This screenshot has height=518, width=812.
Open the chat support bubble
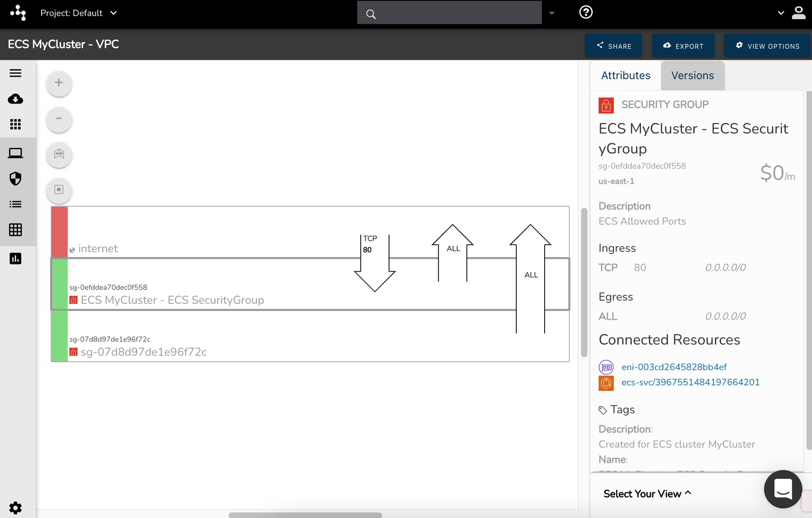coord(782,489)
